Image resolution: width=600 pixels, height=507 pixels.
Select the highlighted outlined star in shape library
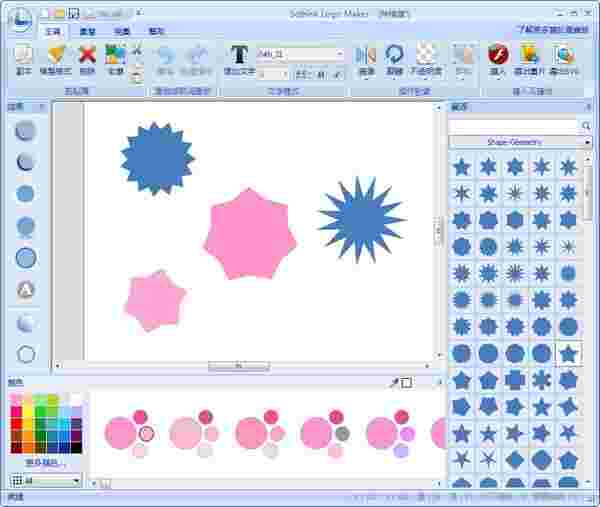(568, 354)
